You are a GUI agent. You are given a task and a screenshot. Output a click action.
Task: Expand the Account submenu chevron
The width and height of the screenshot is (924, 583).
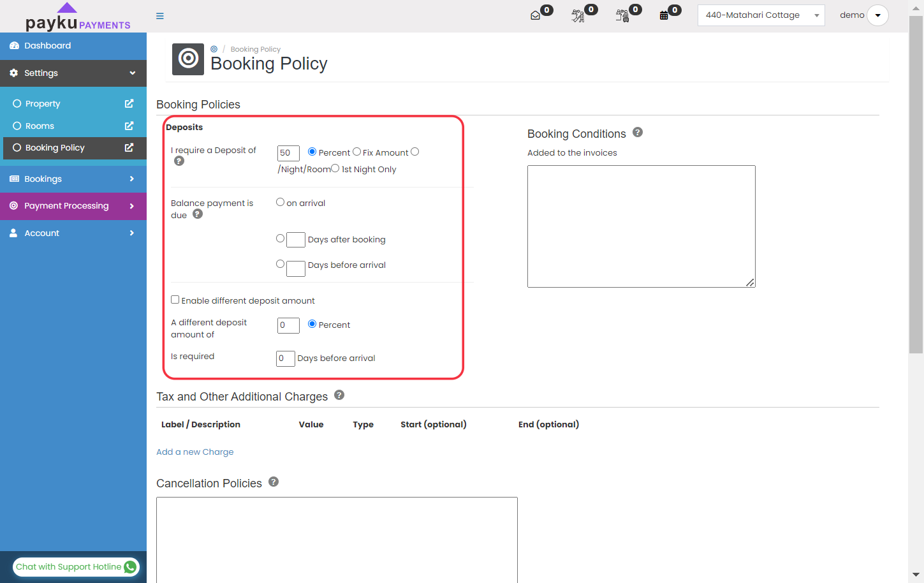[132, 233]
